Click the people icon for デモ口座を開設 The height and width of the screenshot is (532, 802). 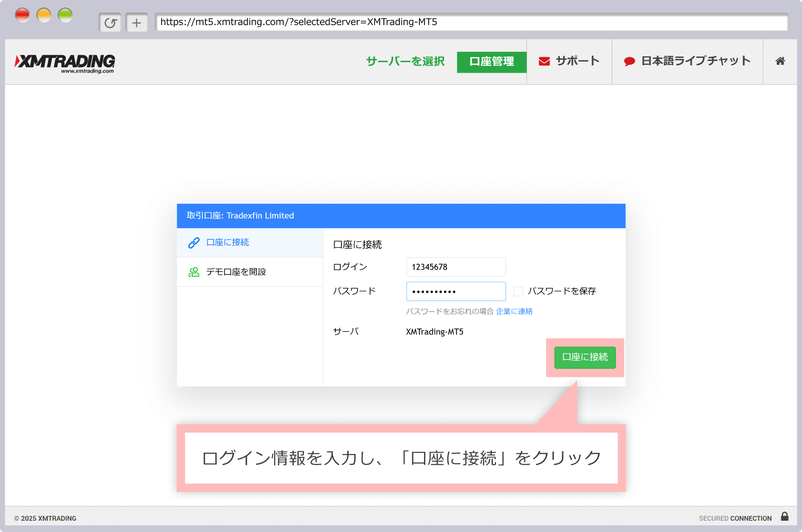(194, 272)
